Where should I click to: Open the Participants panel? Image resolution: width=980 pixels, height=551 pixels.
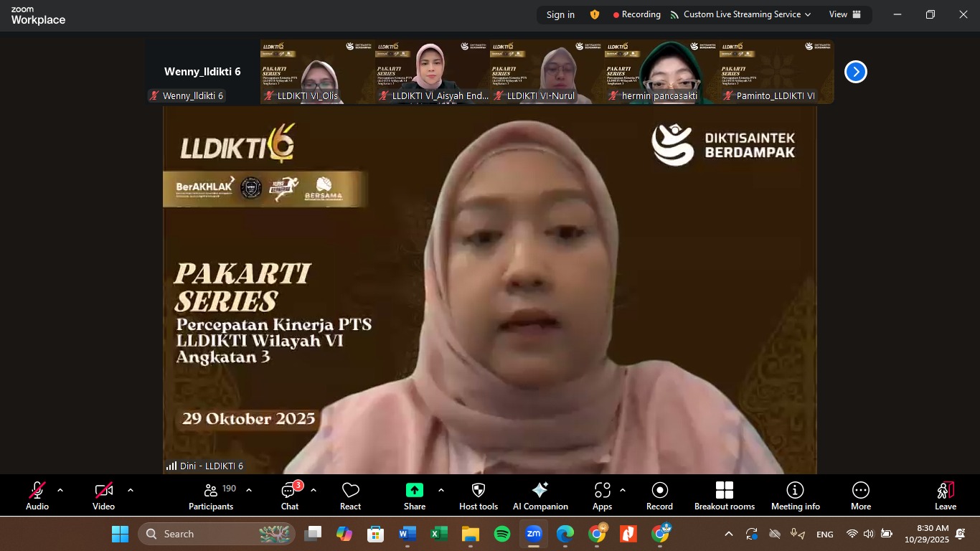point(210,496)
